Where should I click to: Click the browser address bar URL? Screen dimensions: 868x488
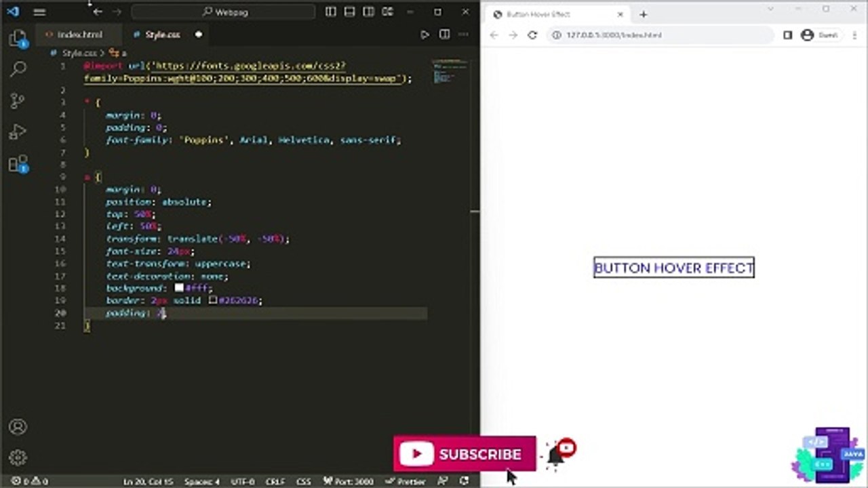tap(614, 35)
